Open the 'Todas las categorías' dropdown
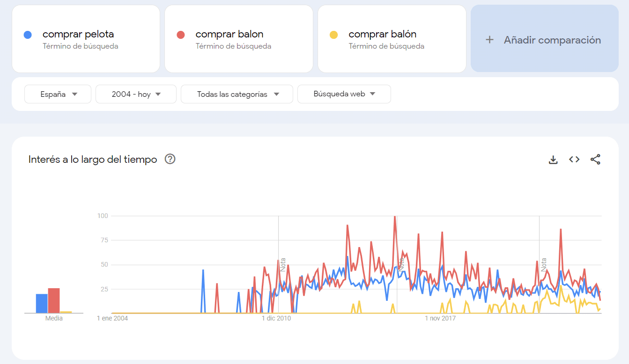 237,94
